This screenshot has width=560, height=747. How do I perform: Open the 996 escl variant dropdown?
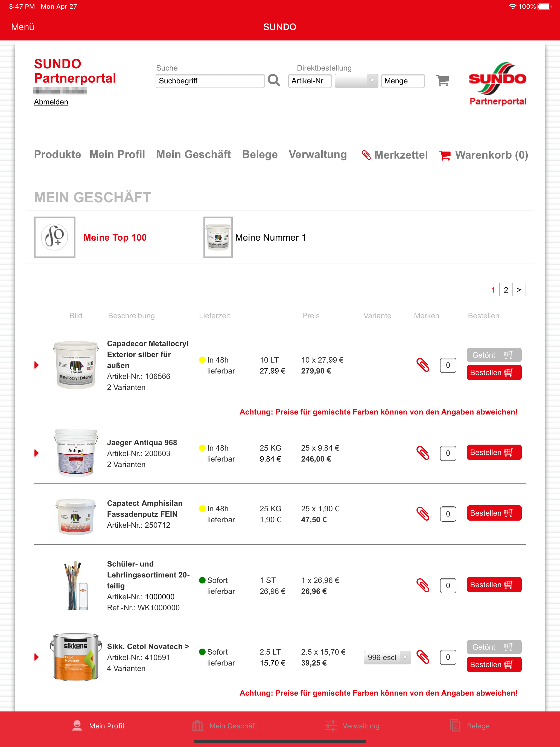click(387, 658)
